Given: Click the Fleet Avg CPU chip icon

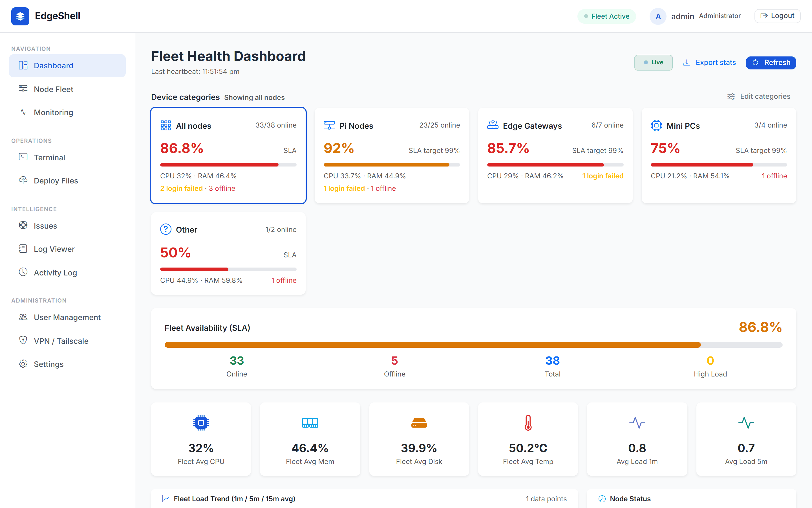Looking at the screenshot, I should tap(201, 423).
